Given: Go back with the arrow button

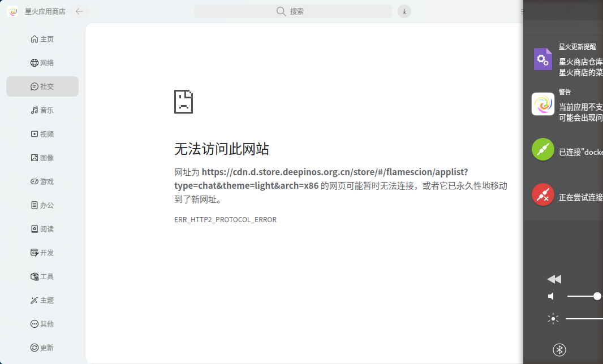Looking at the screenshot, I should pos(79,11).
